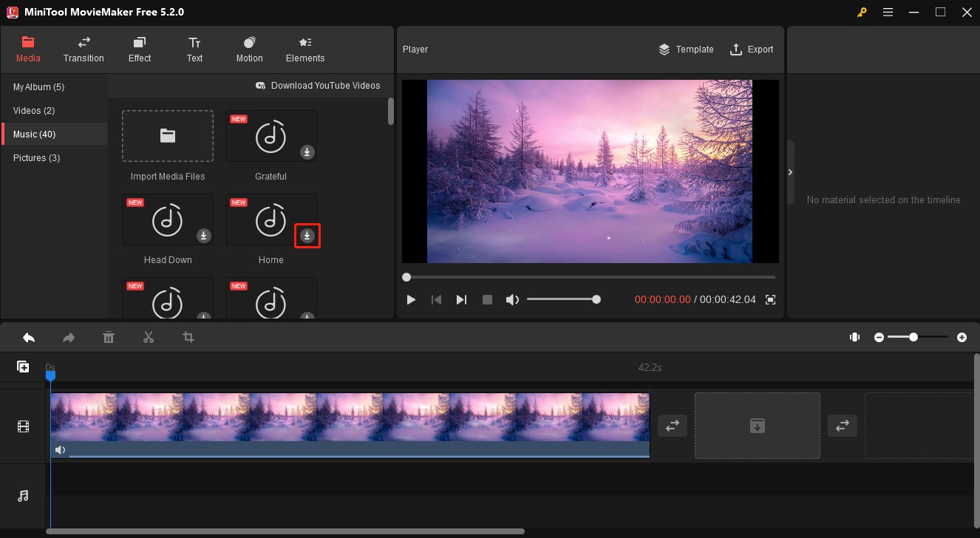Image resolution: width=980 pixels, height=538 pixels.
Task: Click the empty media placeholder slot
Action: pos(758,426)
